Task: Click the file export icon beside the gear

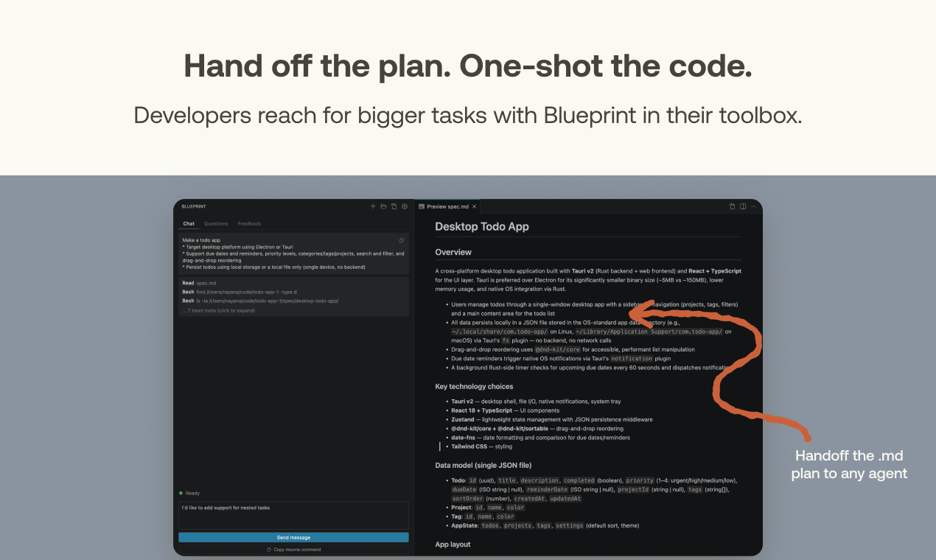Action: pos(394,206)
